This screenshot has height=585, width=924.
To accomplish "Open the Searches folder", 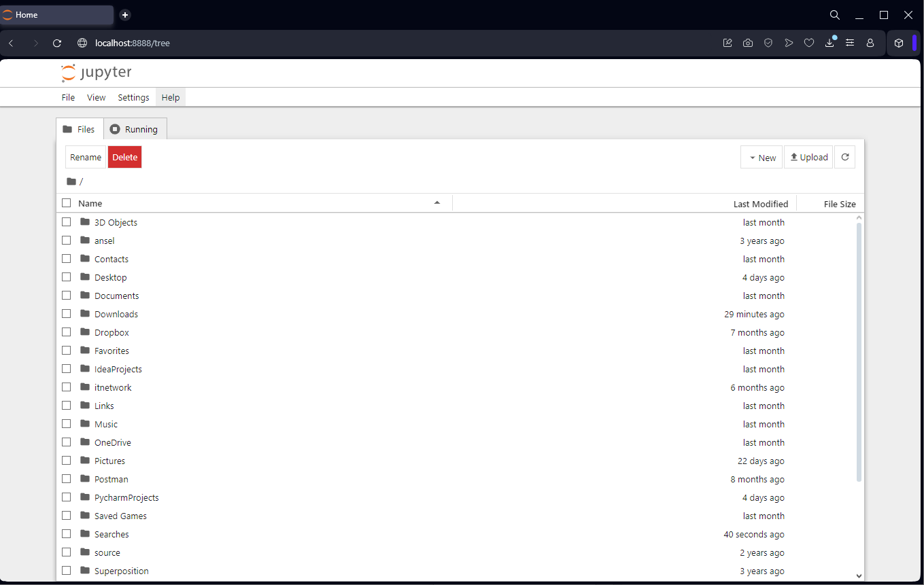I will [x=112, y=534].
